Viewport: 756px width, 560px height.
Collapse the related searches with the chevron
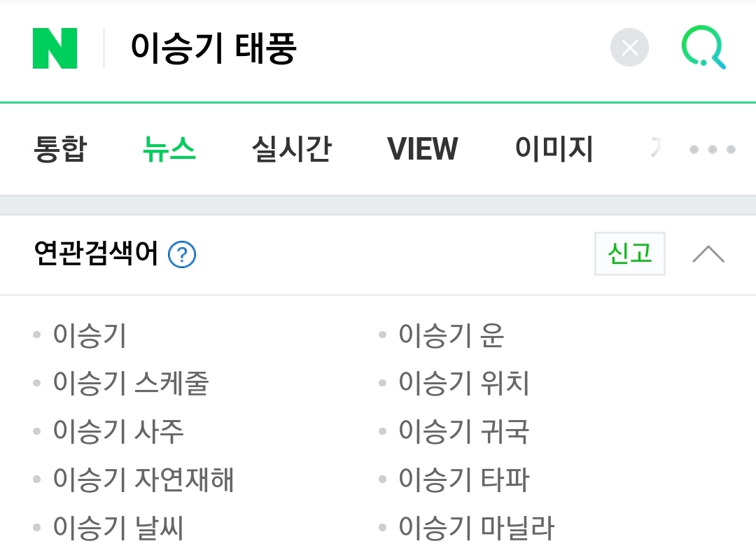point(708,253)
